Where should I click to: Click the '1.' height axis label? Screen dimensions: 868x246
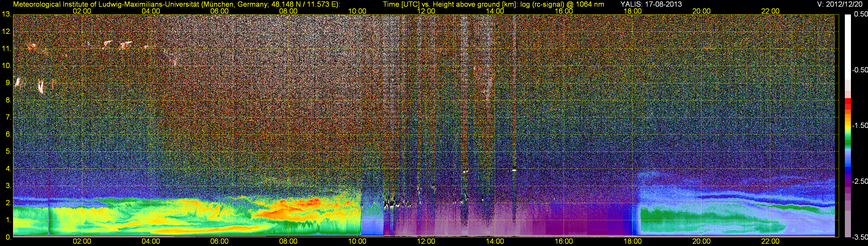[x=8, y=220]
